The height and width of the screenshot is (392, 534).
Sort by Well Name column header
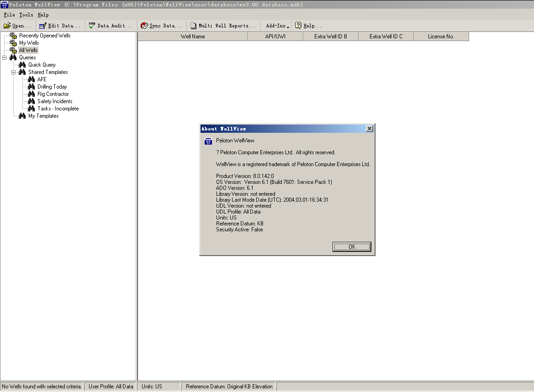[x=193, y=37]
